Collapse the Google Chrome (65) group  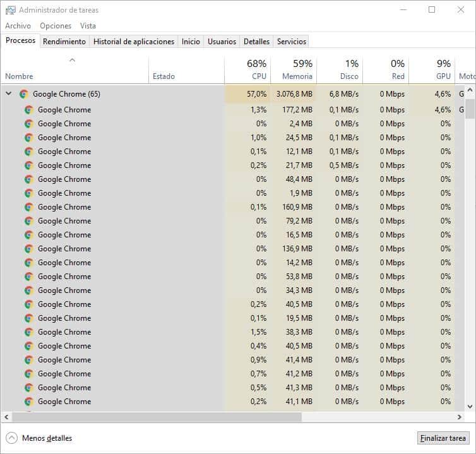(x=9, y=93)
